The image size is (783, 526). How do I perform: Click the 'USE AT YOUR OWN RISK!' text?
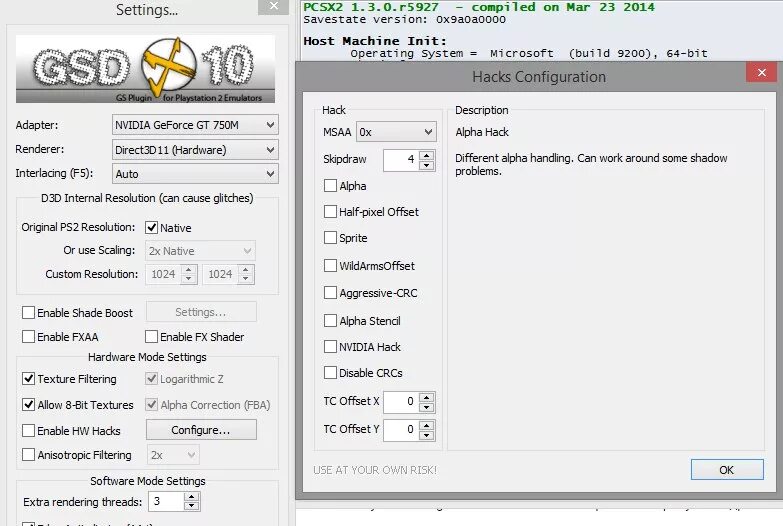[375, 470]
